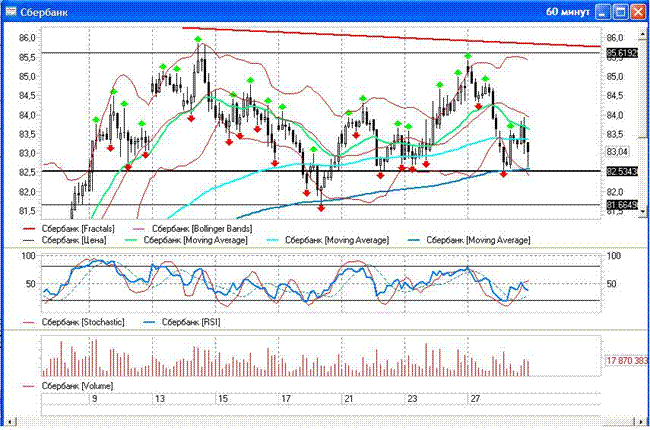Viewport: 650px width, 430px height.
Task: Select the dark blue Сбербанк [Moving Average] legend entry
Action: point(469,240)
